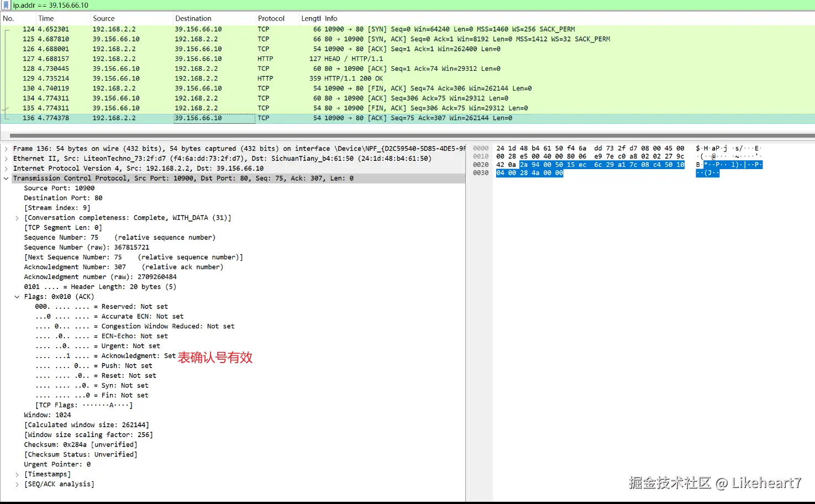The height and width of the screenshot is (504, 815).
Task: Select packet 126 ACK Seq=1 Ack=1
Action: (408, 49)
